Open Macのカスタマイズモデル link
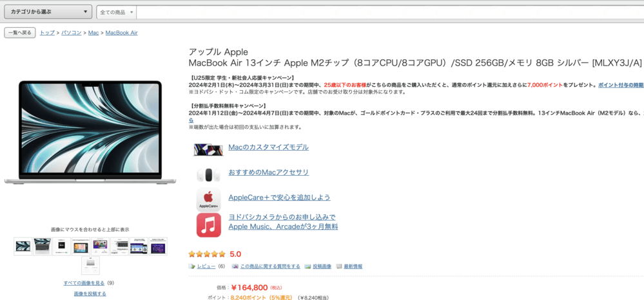Screen dimensions: 644x300 click(269, 147)
